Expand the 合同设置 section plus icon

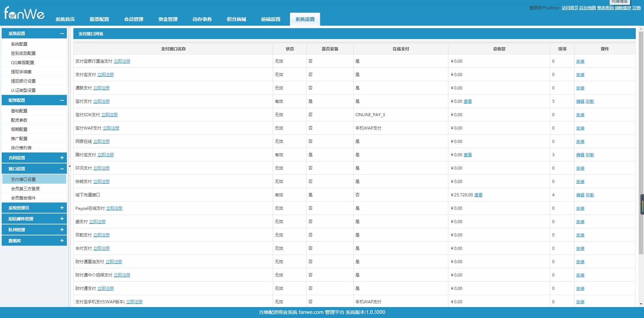[x=62, y=158]
